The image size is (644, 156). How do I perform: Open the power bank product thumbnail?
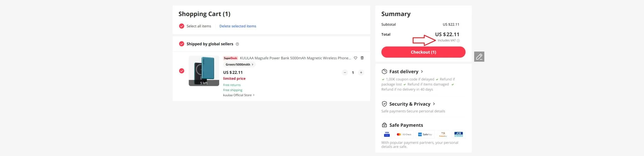(204, 71)
